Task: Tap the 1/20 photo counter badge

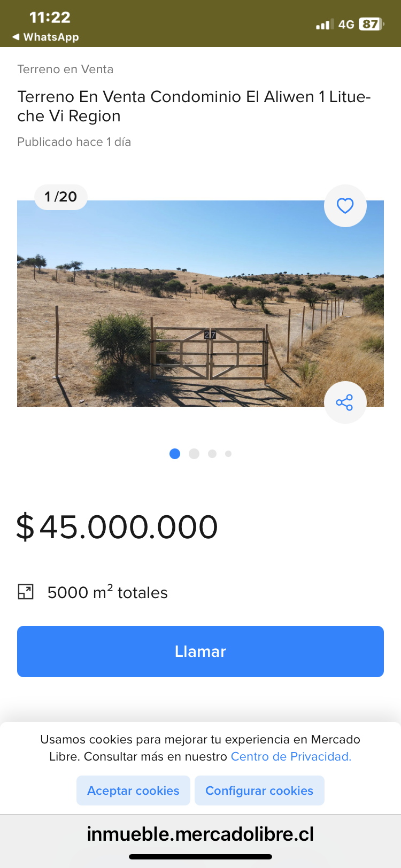Action: pos(61,197)
